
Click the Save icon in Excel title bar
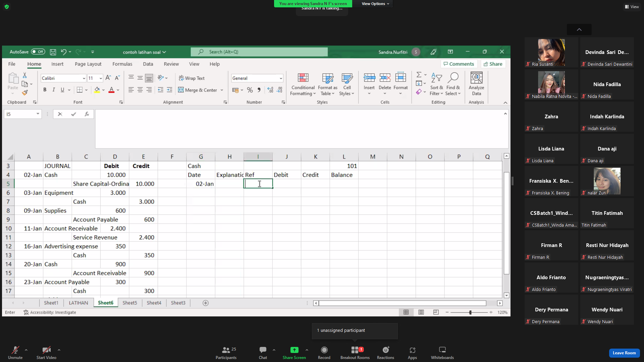click(x=53, y=52)
